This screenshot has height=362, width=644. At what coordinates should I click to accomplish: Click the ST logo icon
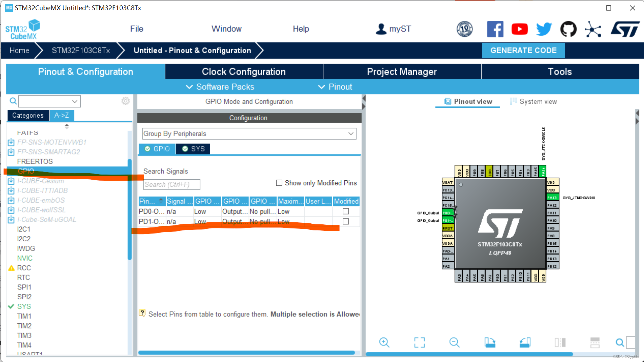tap(625, 29)
